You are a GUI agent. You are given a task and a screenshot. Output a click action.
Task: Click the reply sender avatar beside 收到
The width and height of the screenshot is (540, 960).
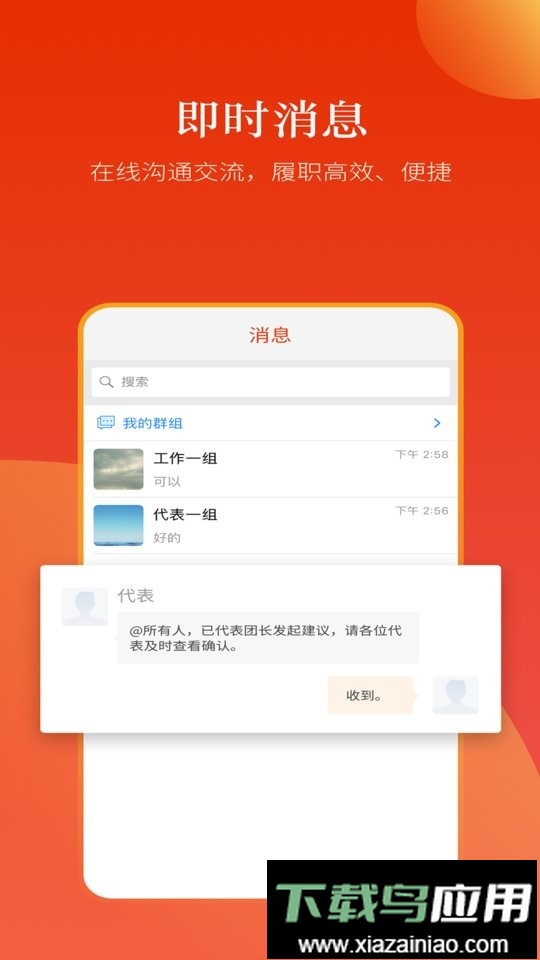pos(456,695)
